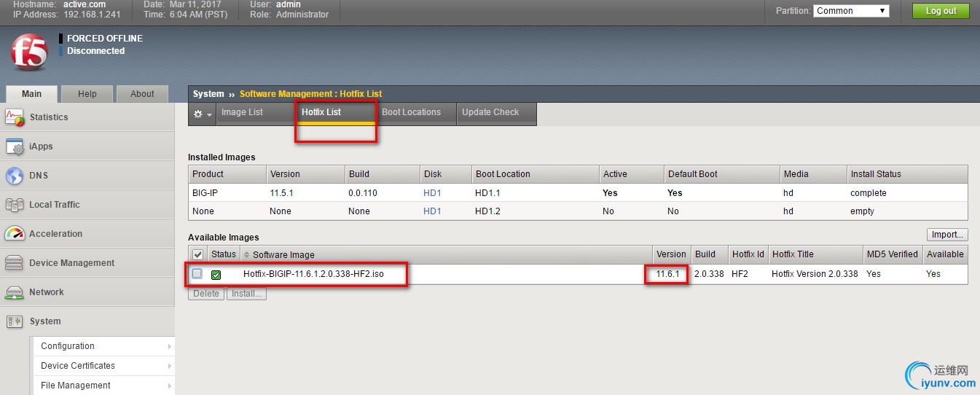
Task: Click the MD5 Verified column header
Action: 893,254
